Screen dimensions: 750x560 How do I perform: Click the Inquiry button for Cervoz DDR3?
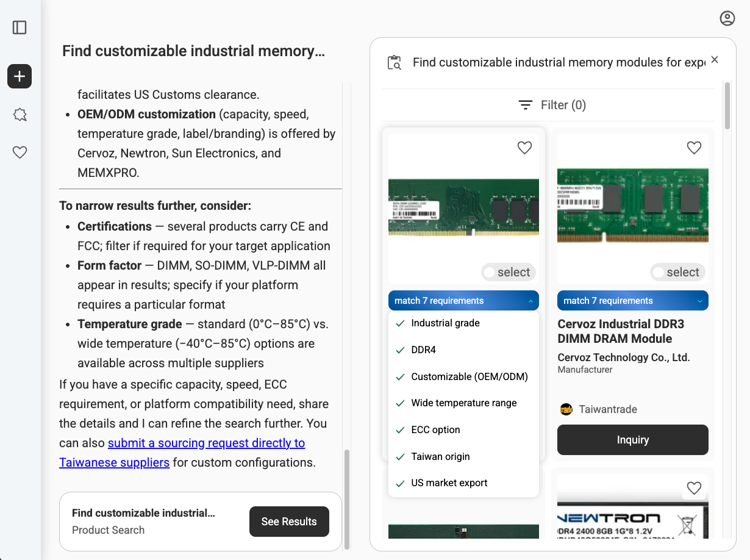tap(633, 440)
